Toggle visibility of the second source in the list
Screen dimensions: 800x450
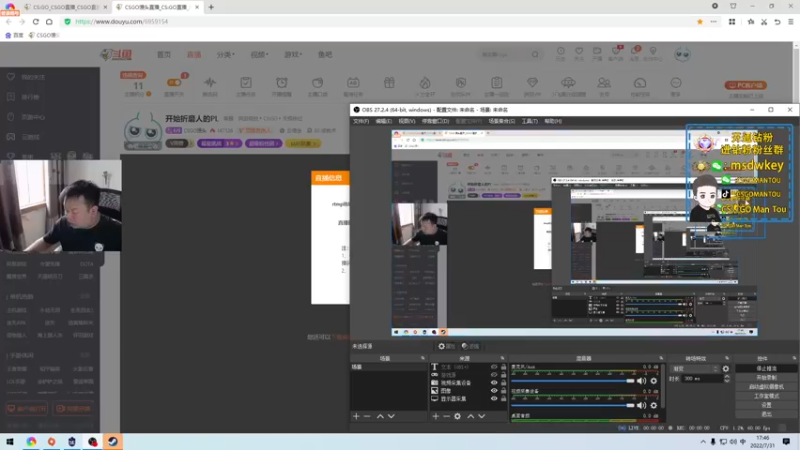(494, 375)
